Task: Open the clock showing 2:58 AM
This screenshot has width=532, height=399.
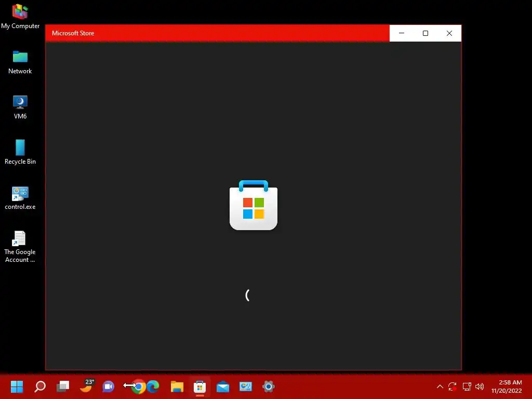Action: pos(507,387)
